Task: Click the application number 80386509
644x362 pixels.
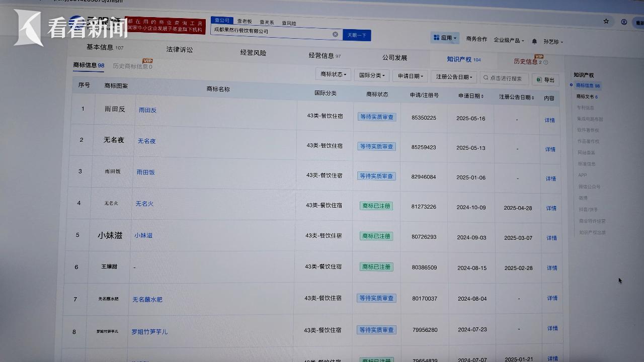Action: click(424, 267)
